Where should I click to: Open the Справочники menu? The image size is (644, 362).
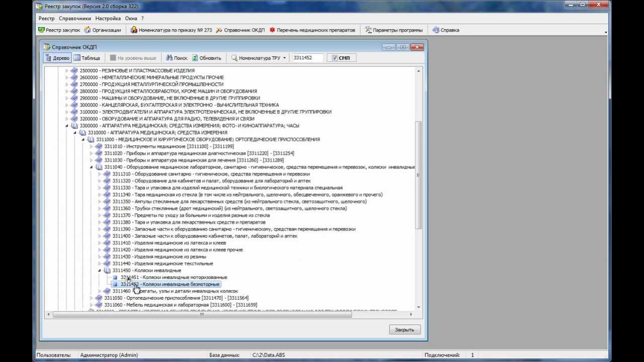[75, 18]
